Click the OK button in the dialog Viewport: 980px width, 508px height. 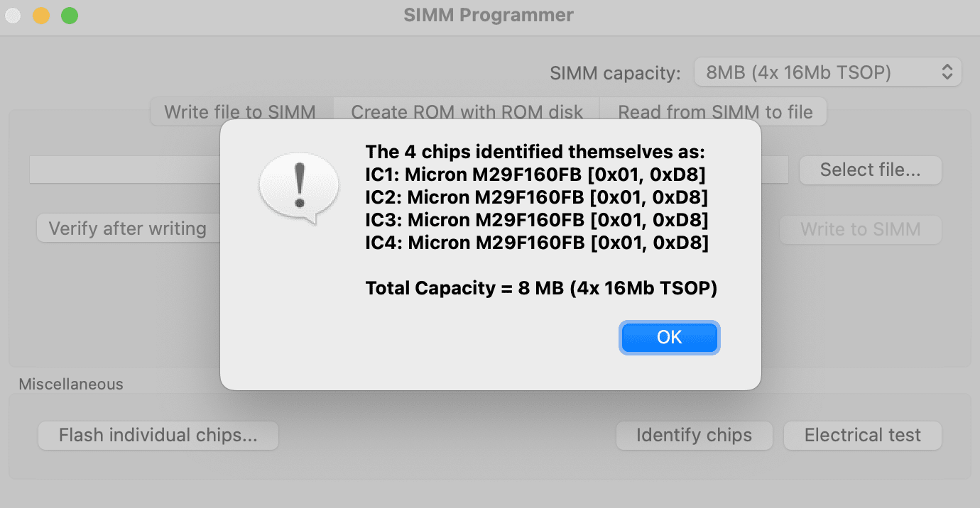pyautogui.click(x=669, y=337)
